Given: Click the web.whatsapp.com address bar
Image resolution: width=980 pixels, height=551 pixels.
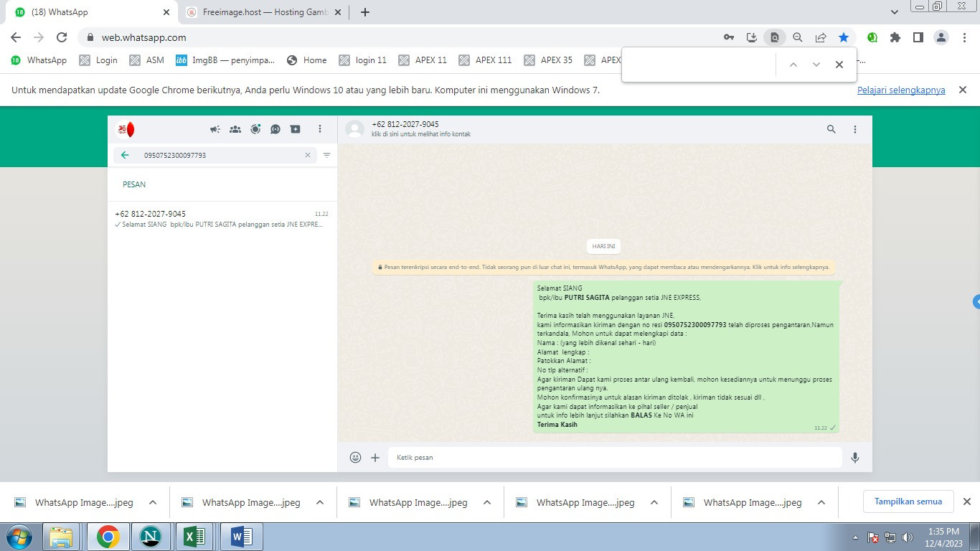Looking at the screenshot, I should 402,37.
